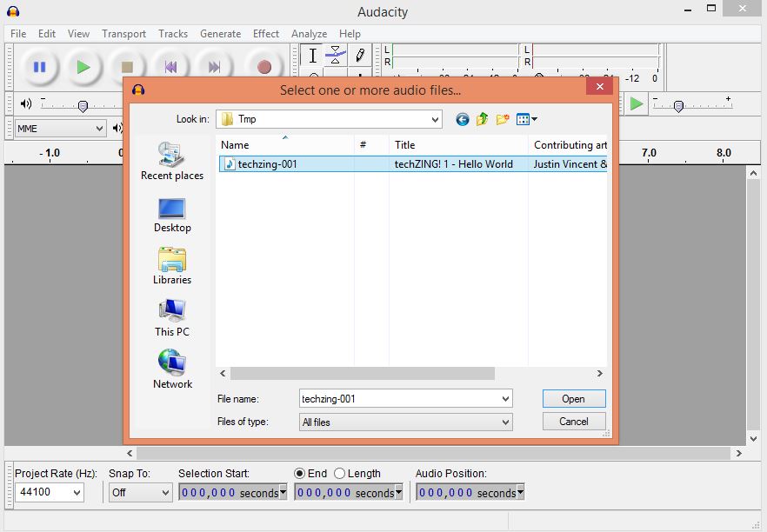Open the Tracks menu
The height and width of the screenshot is (532, 767).
click(173, 34)
